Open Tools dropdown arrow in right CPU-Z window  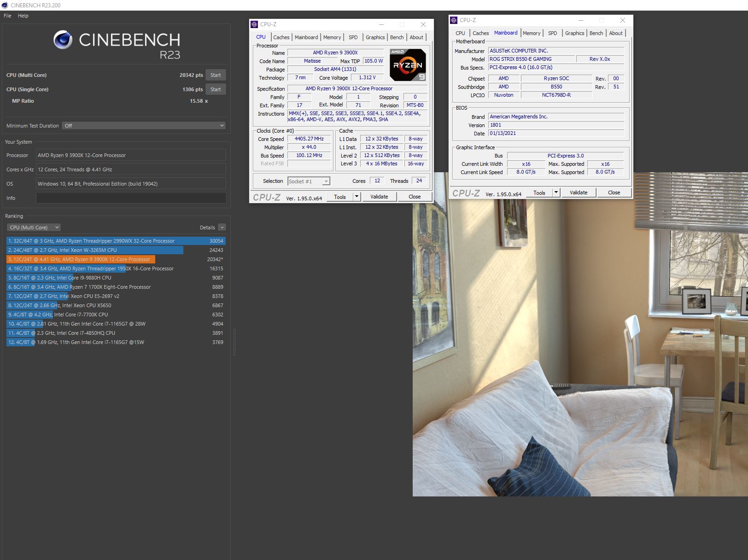(556, 192)
